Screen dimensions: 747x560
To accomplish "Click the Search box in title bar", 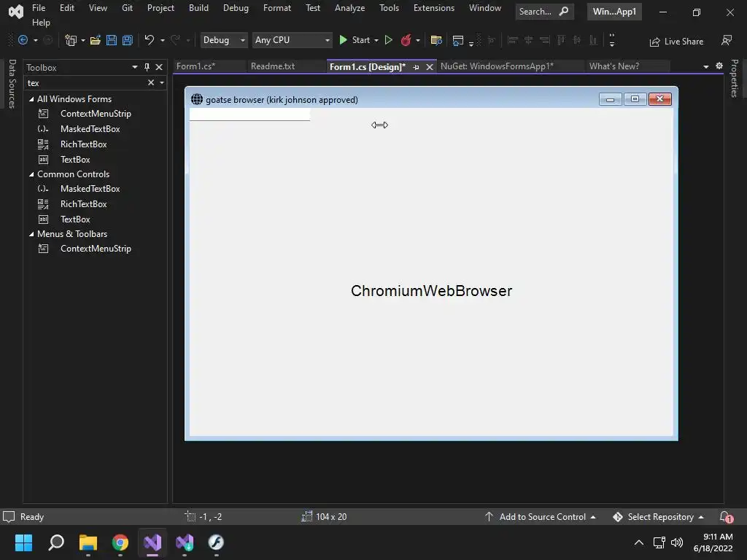I will pos(544,12).
